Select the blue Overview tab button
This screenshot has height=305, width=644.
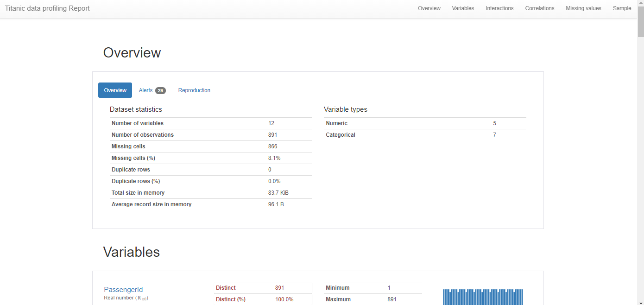[115, 90]
